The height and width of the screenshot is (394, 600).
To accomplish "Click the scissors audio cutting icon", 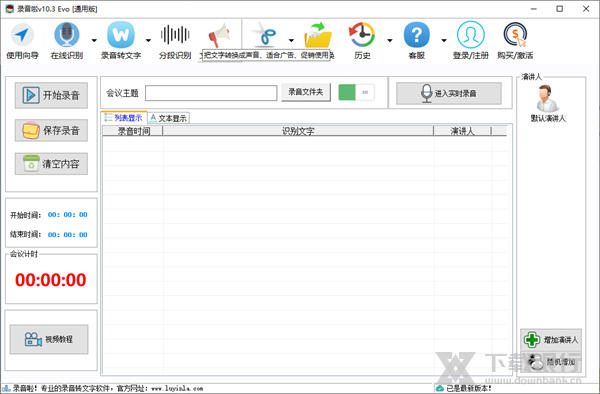I will tap(264, 34).
